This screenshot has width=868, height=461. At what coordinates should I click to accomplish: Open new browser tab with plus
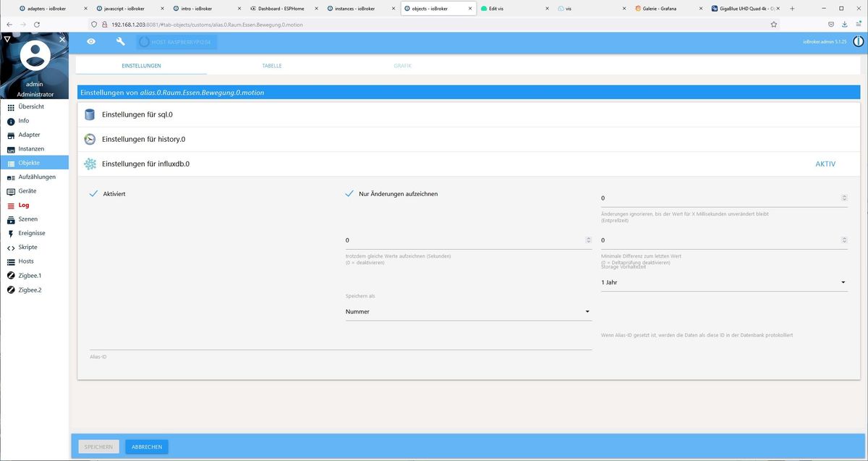792,8
